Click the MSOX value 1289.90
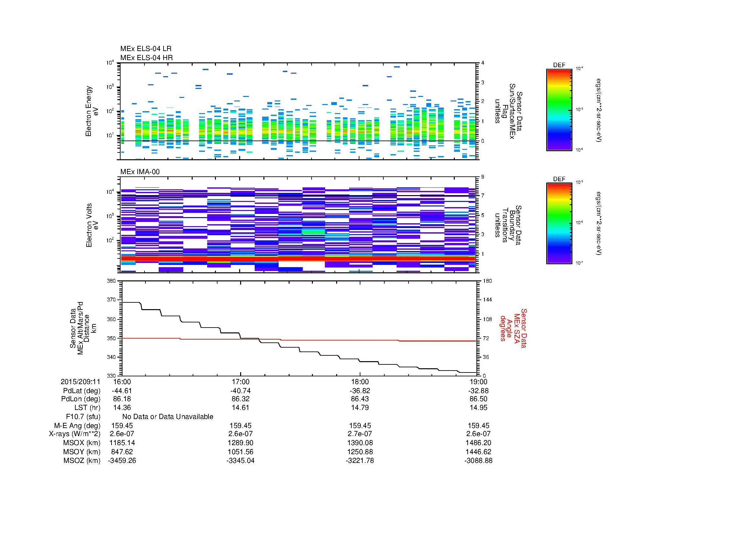756x534 pixels. [241, 443]
